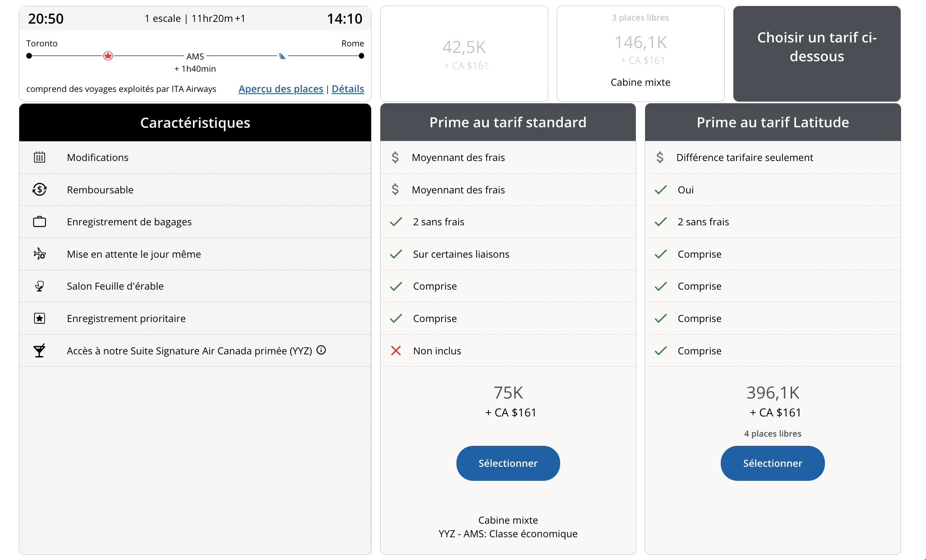Click the Caractéristiques header
Viewport: 926px width, 560px height.
click(x=195, y=122)
